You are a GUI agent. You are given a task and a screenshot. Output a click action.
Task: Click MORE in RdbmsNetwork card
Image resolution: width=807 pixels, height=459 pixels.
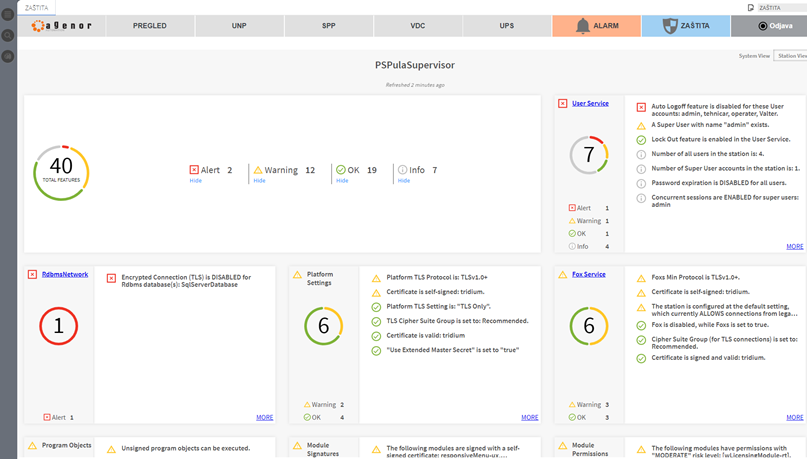coord(265,417)
